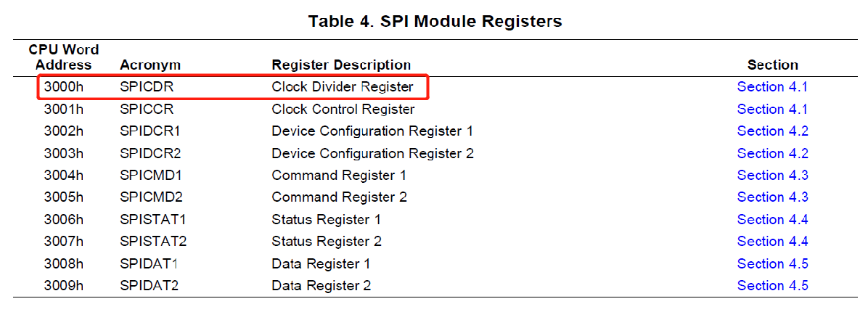Go to Section 4.4 for Status Register 1
The width and height of the screenshot is (868, 312).
point(772,220)
